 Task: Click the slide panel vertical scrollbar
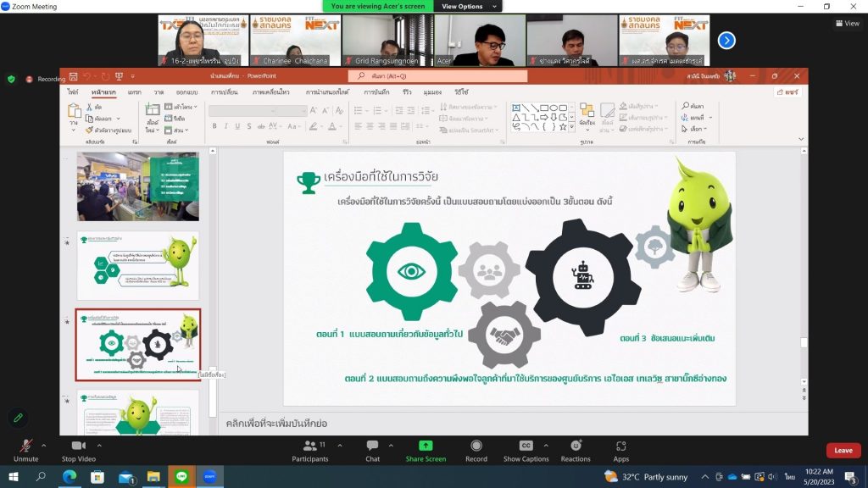point(213,280)
